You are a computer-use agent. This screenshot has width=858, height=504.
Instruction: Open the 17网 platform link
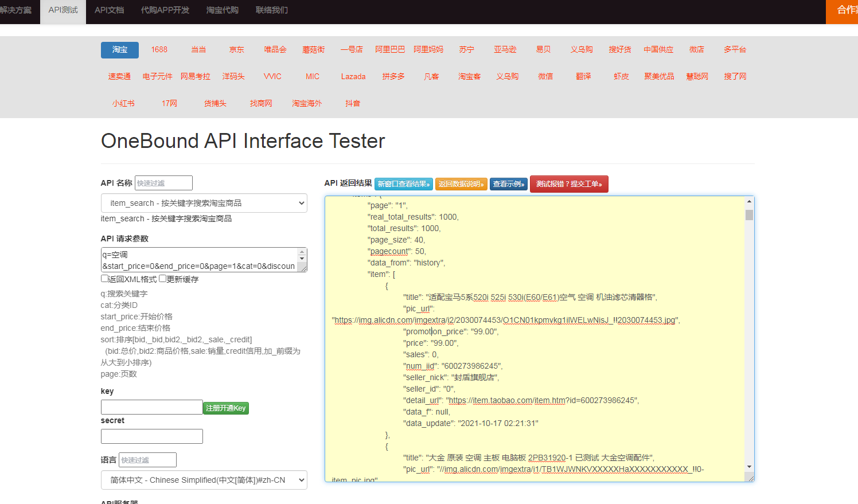[169, 103]
